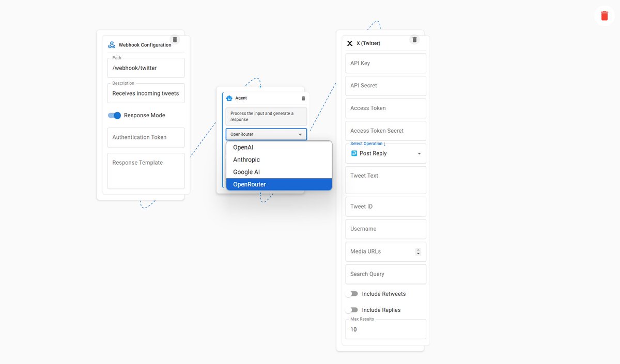
Task: Click the Media URLs field
Action: [385, 251]
